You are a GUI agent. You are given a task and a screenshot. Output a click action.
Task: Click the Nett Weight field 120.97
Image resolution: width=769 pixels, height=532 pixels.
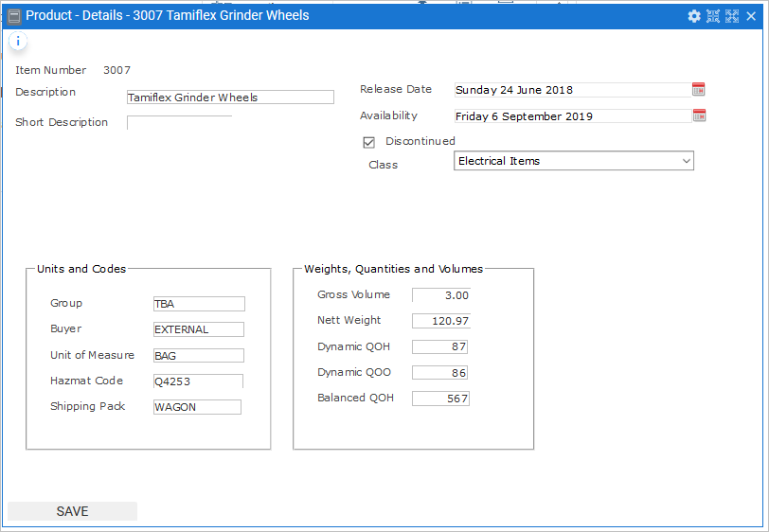pos(441,321)
